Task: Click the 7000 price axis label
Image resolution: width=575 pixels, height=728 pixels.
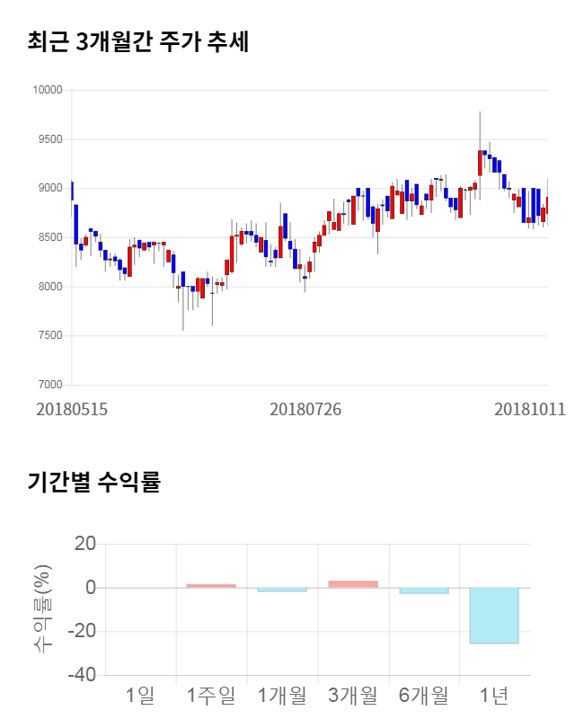Action: pyautogui.click(x=49, y=385)
